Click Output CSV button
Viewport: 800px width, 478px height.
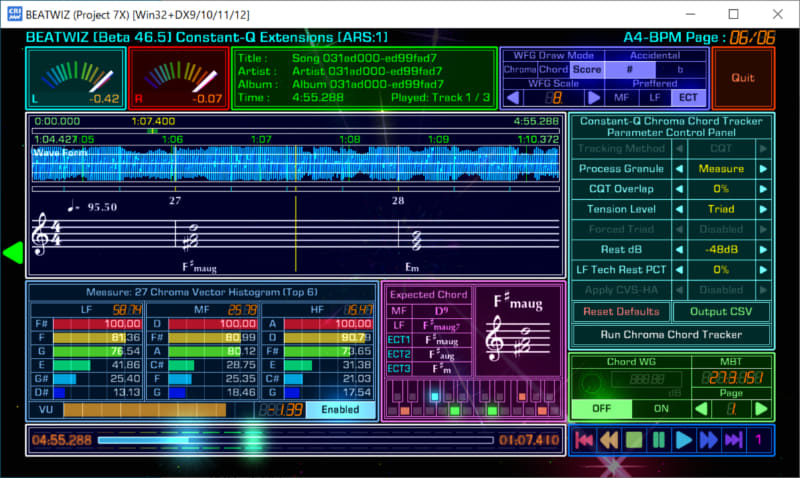721,311
